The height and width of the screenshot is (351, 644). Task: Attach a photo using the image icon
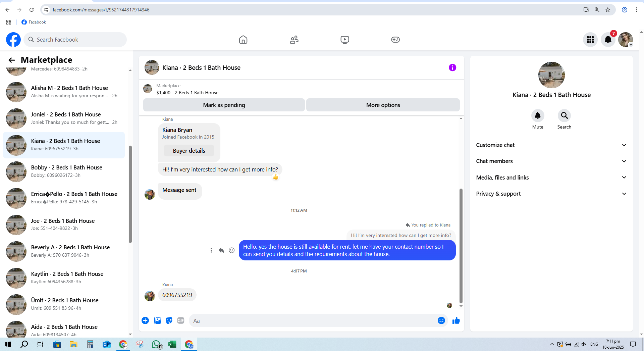157,320
